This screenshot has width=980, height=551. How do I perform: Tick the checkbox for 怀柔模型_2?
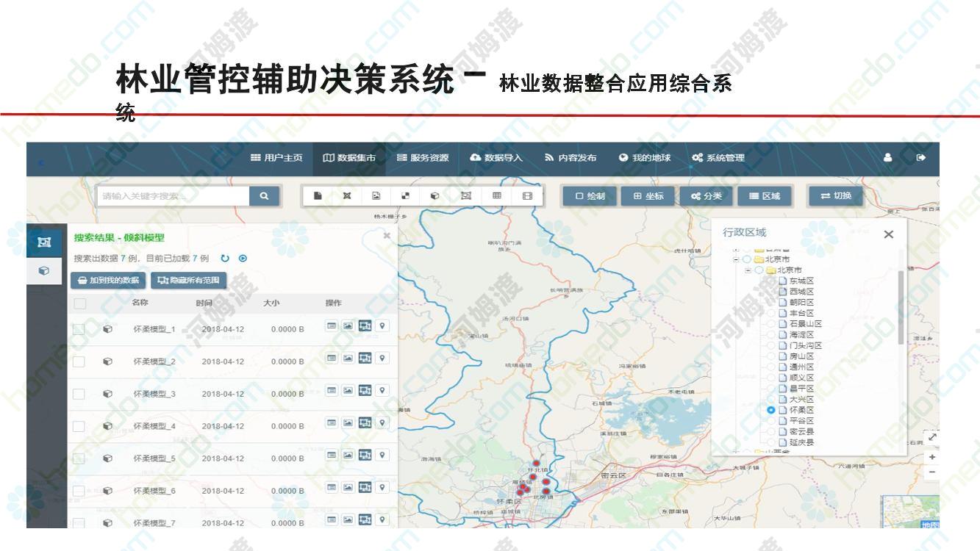tap(79, 361)
